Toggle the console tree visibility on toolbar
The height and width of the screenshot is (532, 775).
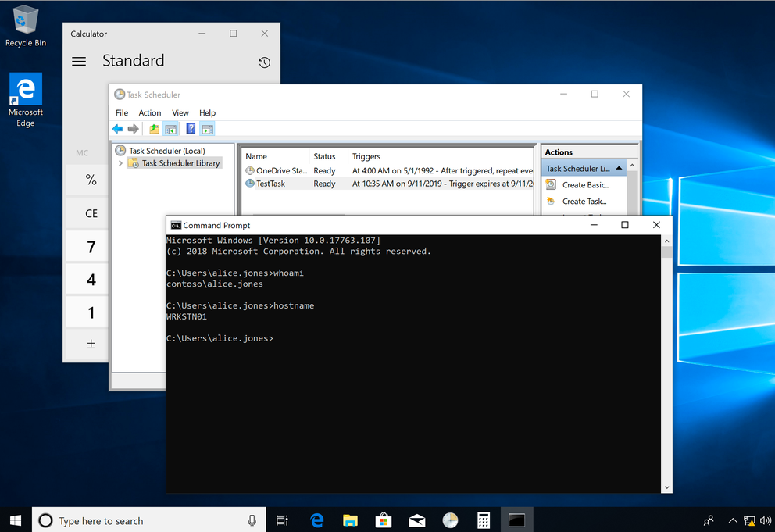[x=170, y=128]
